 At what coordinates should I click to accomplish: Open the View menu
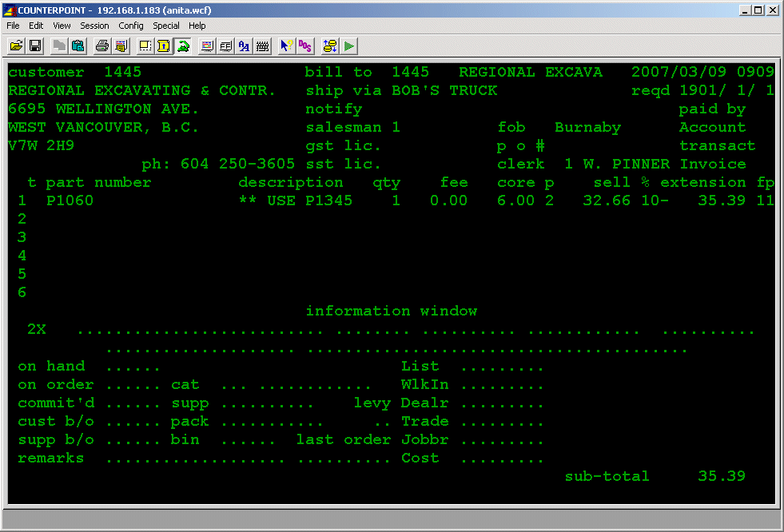coord(62,26)
